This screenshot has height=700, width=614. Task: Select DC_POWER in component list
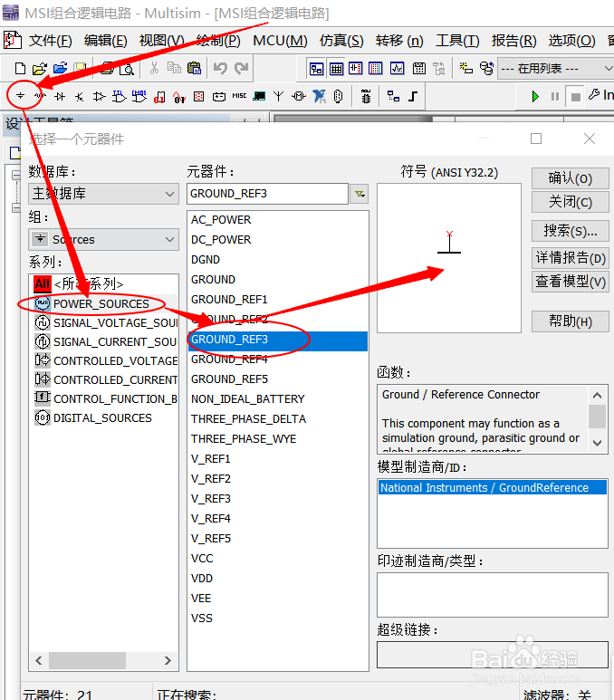[221, 240]
